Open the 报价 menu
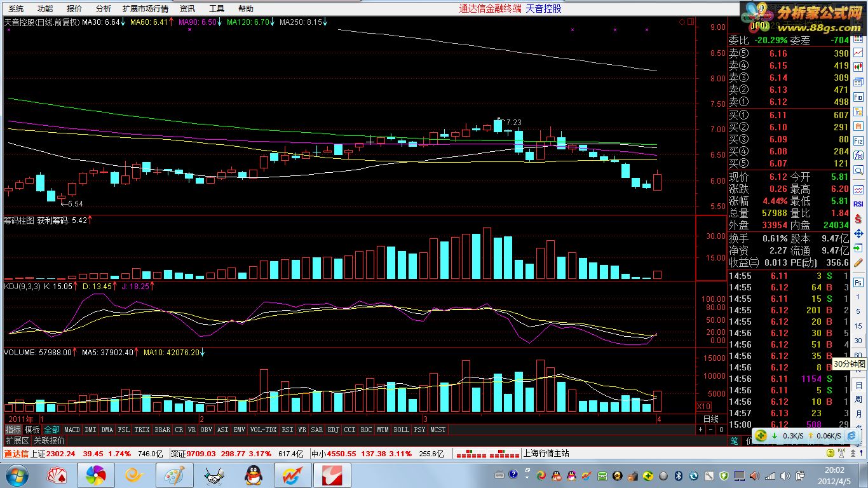This screenshot has width=868, height=488. pos(74,9)
